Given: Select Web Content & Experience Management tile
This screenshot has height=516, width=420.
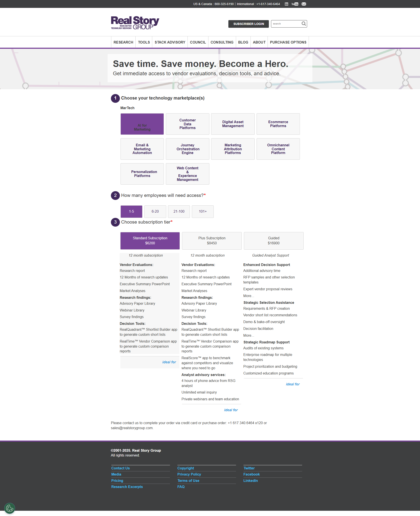Looking at the screenshot, I should pos(187,174).
